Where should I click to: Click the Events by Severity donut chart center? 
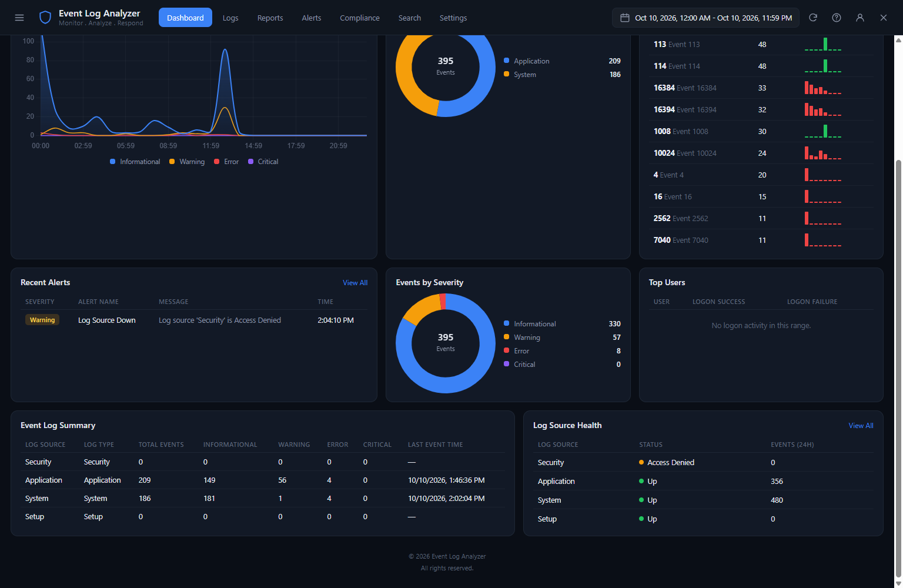pos(446,343)
